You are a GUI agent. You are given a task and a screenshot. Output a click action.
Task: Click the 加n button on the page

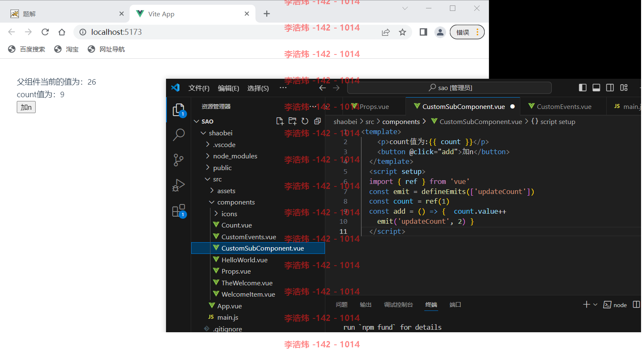[26, 107]
